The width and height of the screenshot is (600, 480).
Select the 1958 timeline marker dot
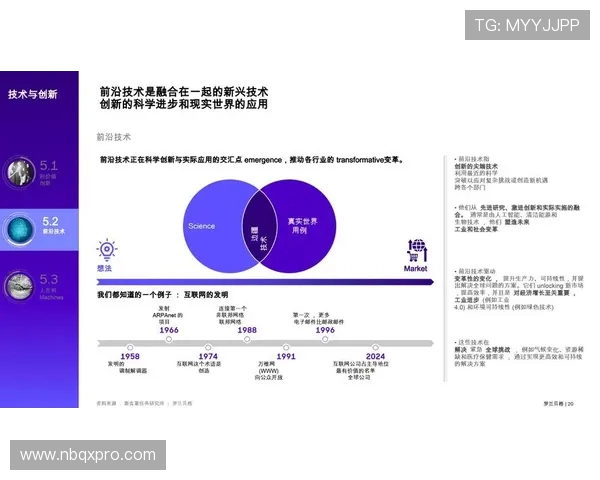pos(130,348)
